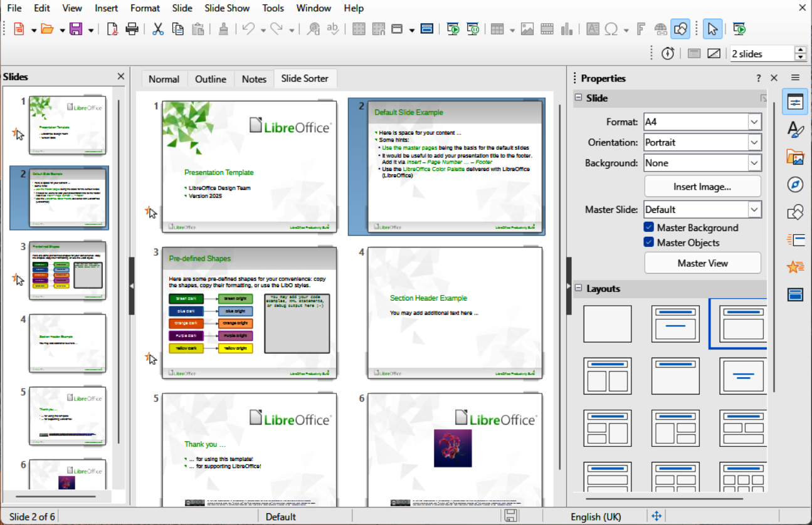Open the Master Slide dropdown
This screenshot has width=812, height=525.
[754, 210]
